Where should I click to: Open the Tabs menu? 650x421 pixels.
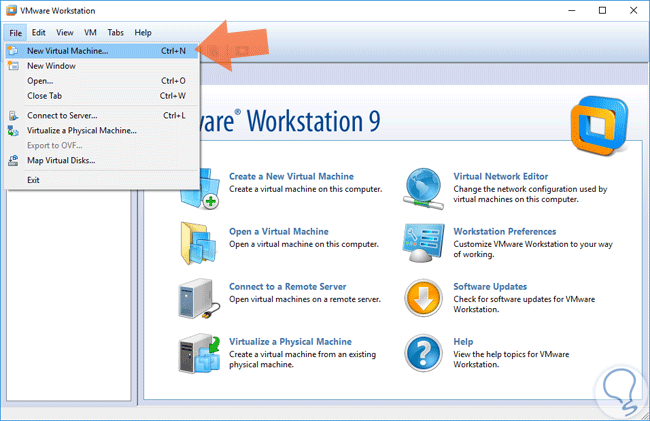click(x=115, y=32)
